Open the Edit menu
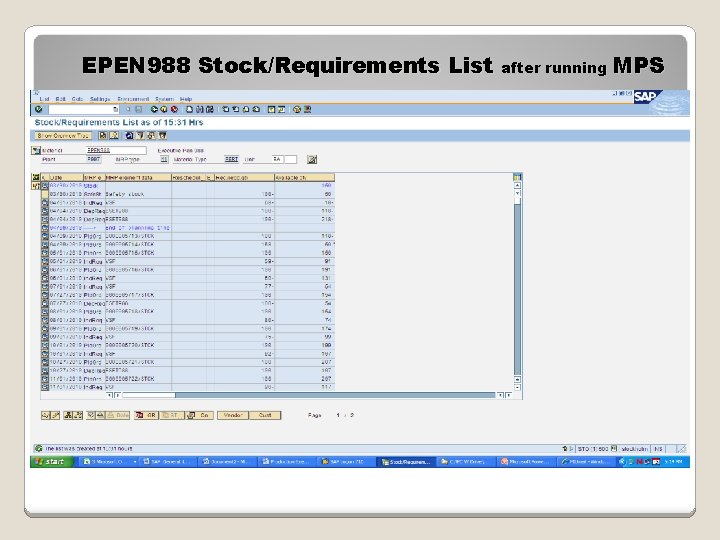Viewport: 720px width, 540px height. click(60, 99)
